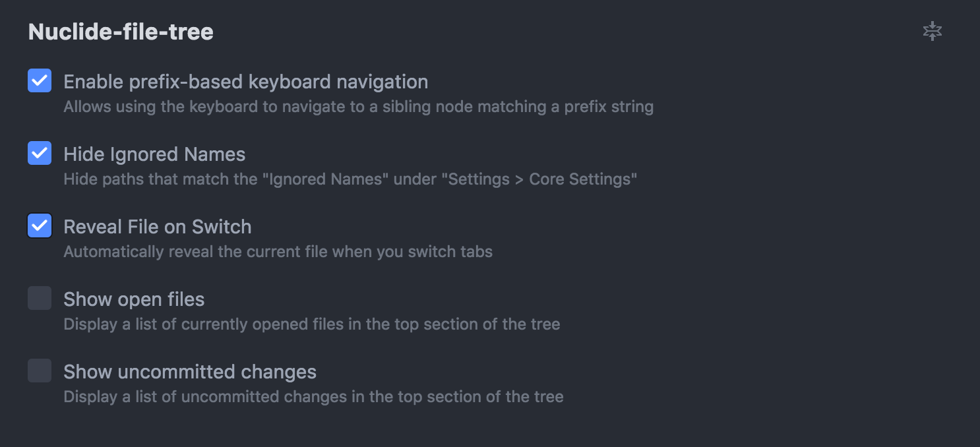Disable the Reveal File on Switch checkbox
Image resolution: width=980 pixels, height=447 pixels.
(40, 225)
